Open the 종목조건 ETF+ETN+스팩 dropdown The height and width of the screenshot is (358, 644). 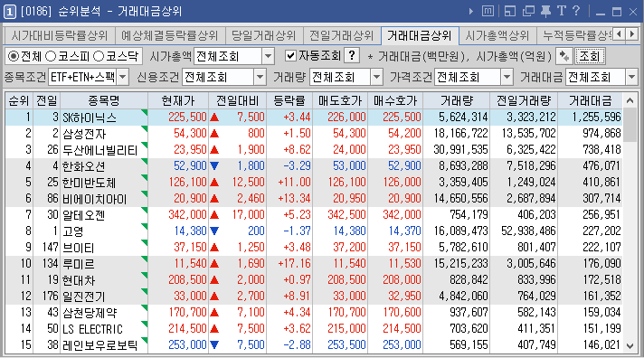[122, 77]
